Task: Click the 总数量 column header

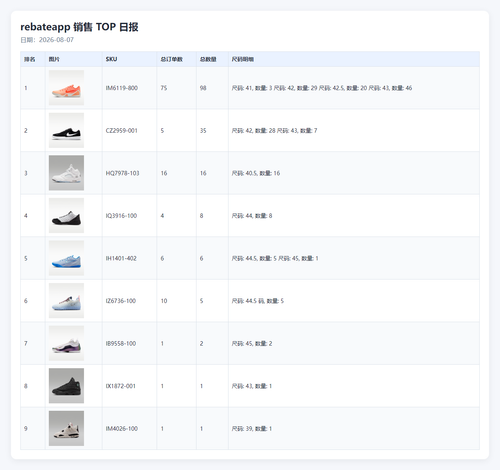Action: pyautogui.click(x=208, y=59)
